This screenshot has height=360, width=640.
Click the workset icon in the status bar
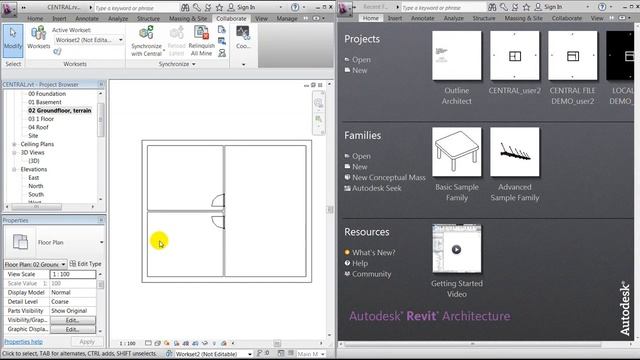click(x=169, y=353)
